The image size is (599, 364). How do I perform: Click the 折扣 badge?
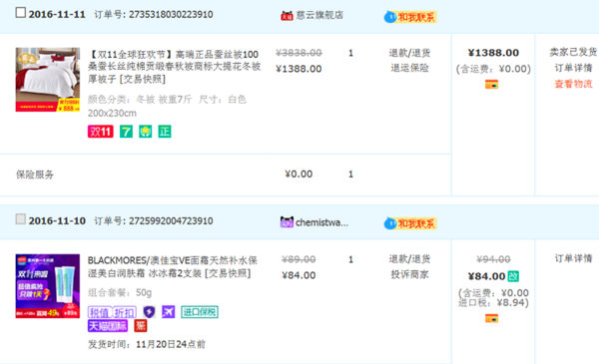124,312
